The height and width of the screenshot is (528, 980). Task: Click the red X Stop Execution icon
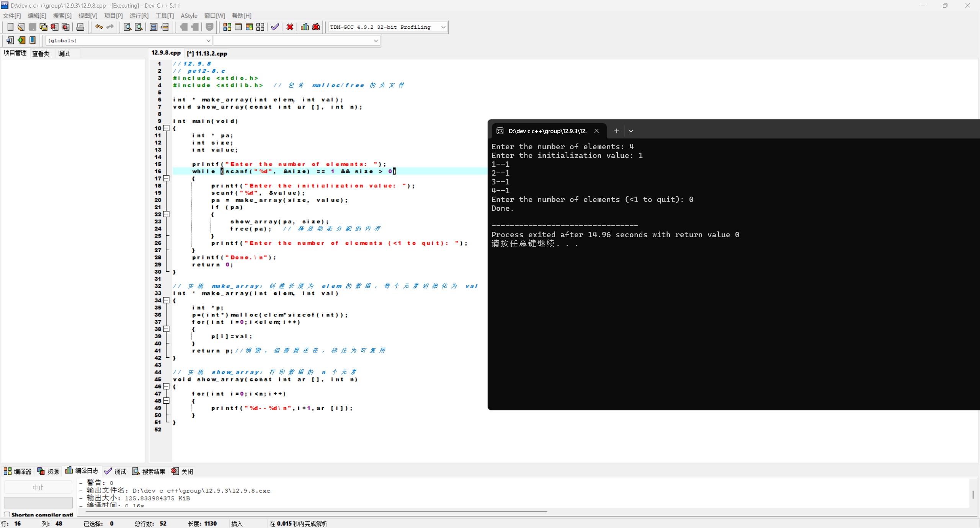pos(290,27)
